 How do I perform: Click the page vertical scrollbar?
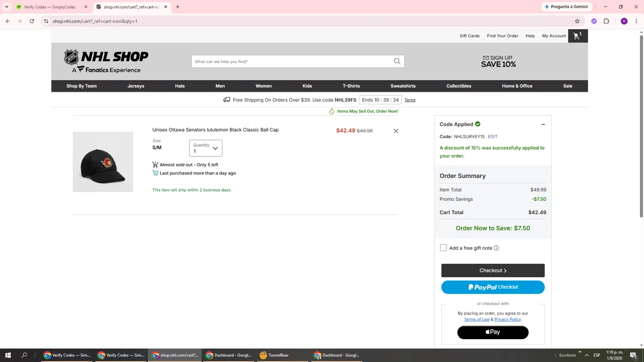[x=641, y=127]
